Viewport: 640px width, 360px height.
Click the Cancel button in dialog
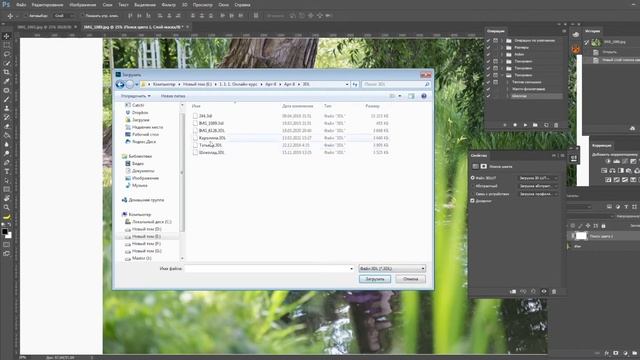(x=410, y=279)
